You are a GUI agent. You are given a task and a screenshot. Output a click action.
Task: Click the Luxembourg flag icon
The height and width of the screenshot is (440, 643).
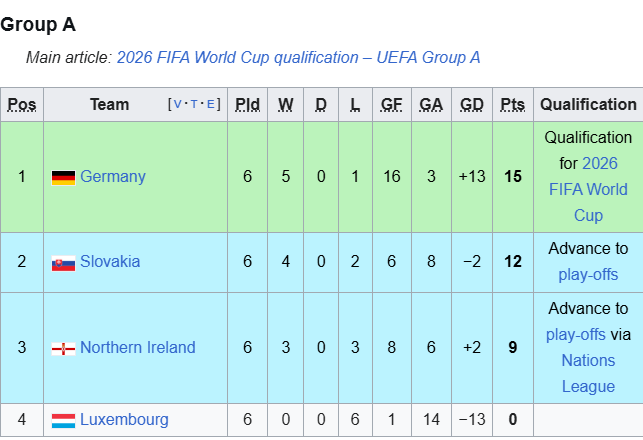point(63,421)
